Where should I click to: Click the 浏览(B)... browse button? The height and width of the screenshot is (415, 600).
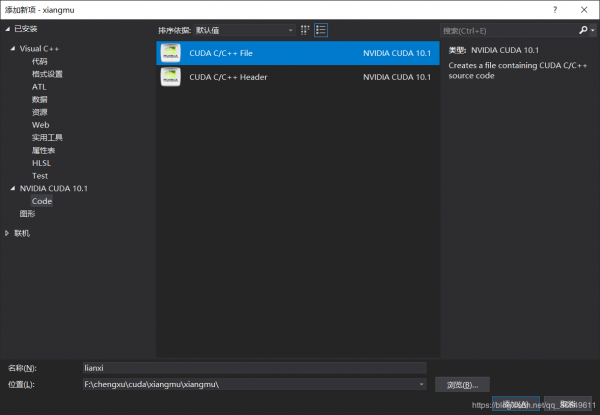[462, 384]
